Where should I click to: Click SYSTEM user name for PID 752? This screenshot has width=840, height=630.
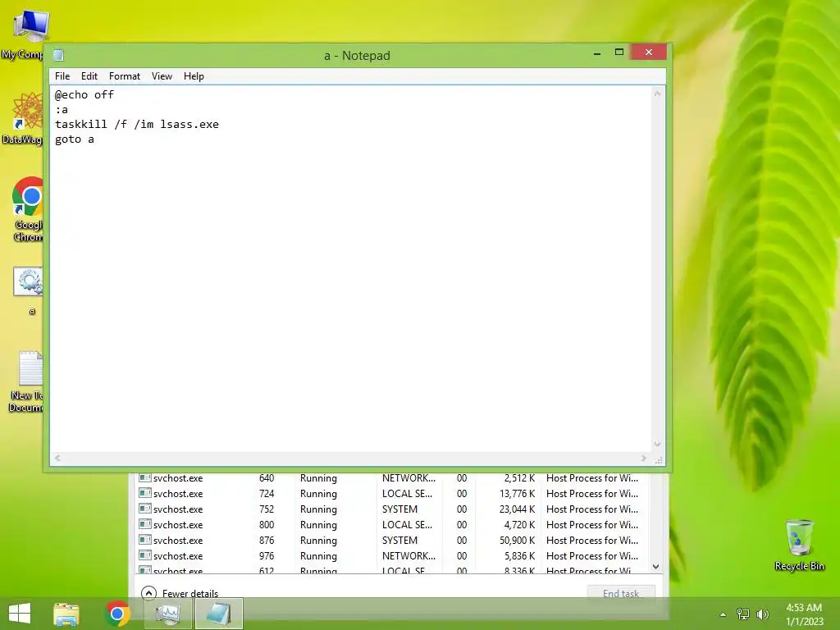399,509
